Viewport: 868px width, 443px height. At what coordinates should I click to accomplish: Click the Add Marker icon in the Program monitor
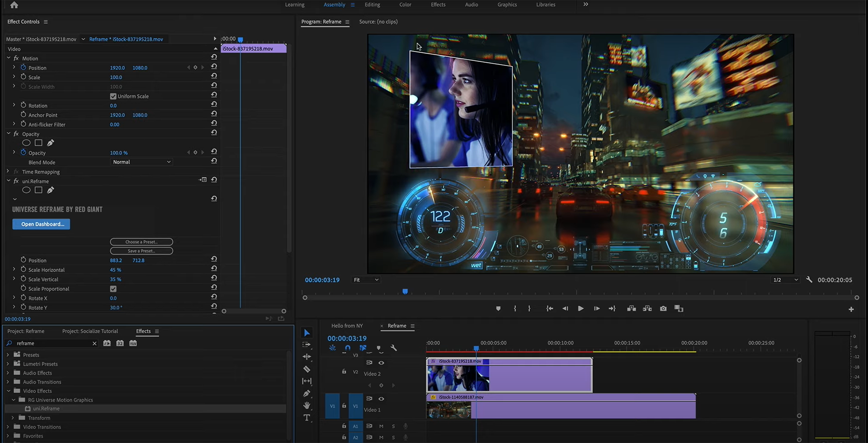[498, 308]
